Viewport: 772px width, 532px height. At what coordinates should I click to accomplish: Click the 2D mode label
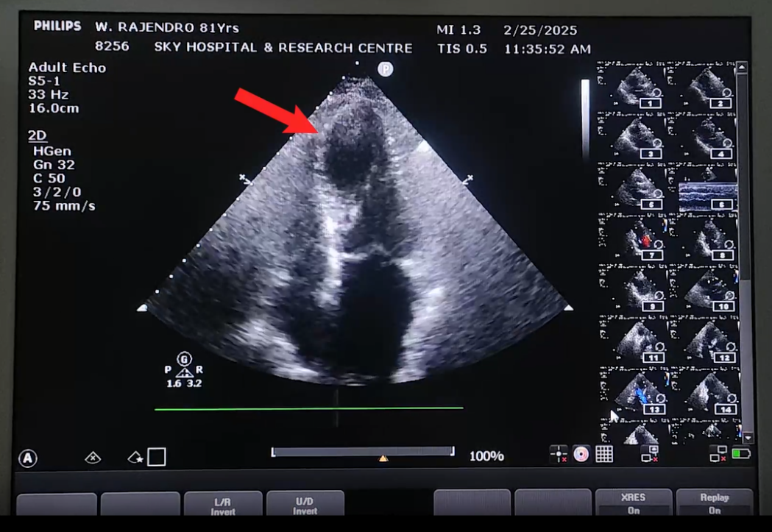[x=37, y=136]
